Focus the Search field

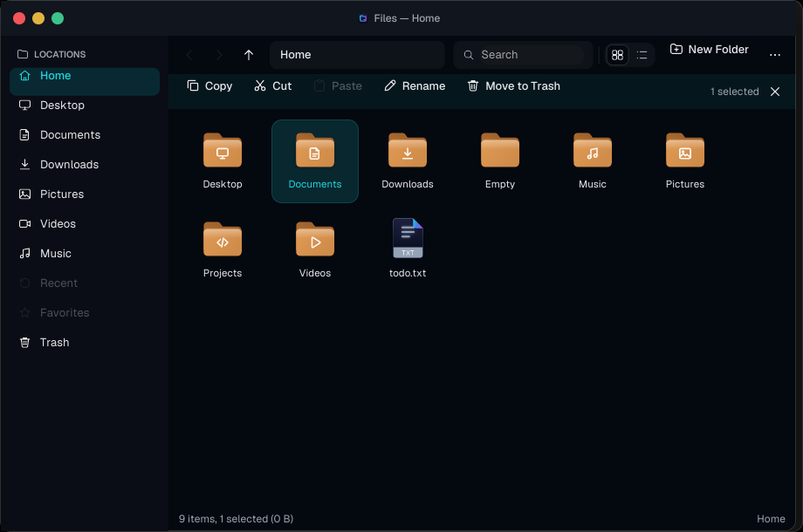[x=523, y=55]
